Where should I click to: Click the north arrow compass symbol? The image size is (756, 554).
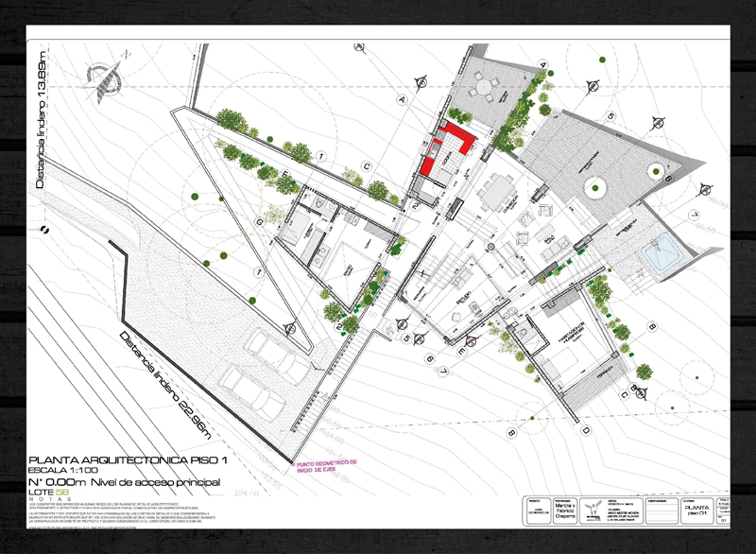(x=106, y=74)
